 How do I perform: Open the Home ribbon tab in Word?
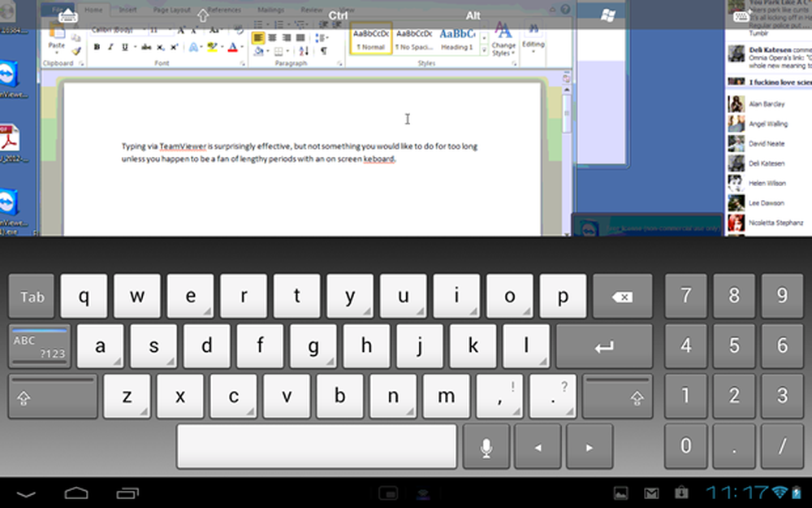(x=93, y=9)
